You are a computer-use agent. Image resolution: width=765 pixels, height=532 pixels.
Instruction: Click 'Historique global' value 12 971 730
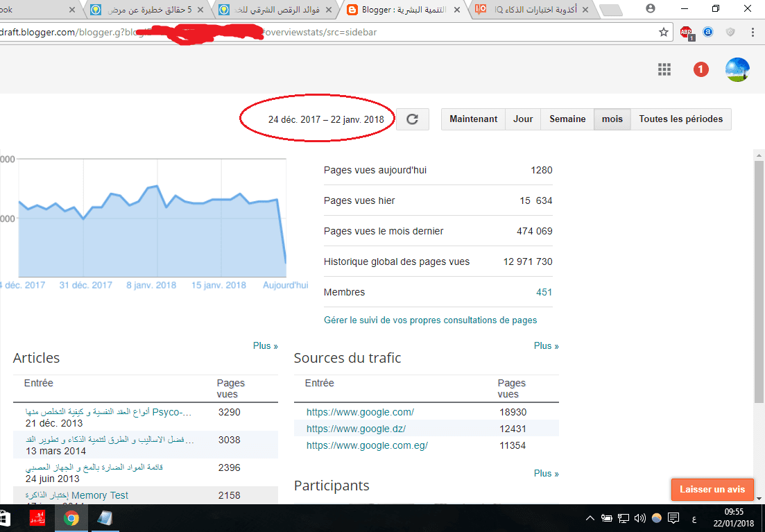pyautogui.click(x=528, y=261)
